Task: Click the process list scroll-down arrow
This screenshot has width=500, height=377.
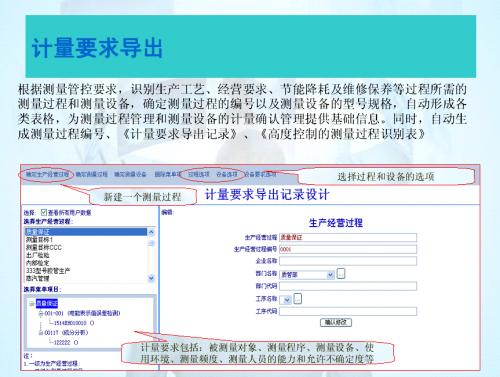Action: pos(151,278)
